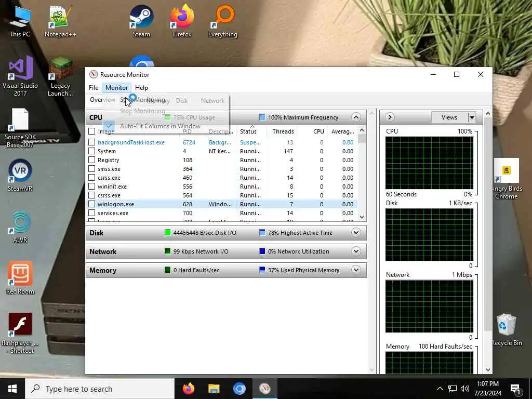The height and width of the screenshot is (399, 532).
Task: Click the Resource Monitor title bar icon
Action: (94, 75)
